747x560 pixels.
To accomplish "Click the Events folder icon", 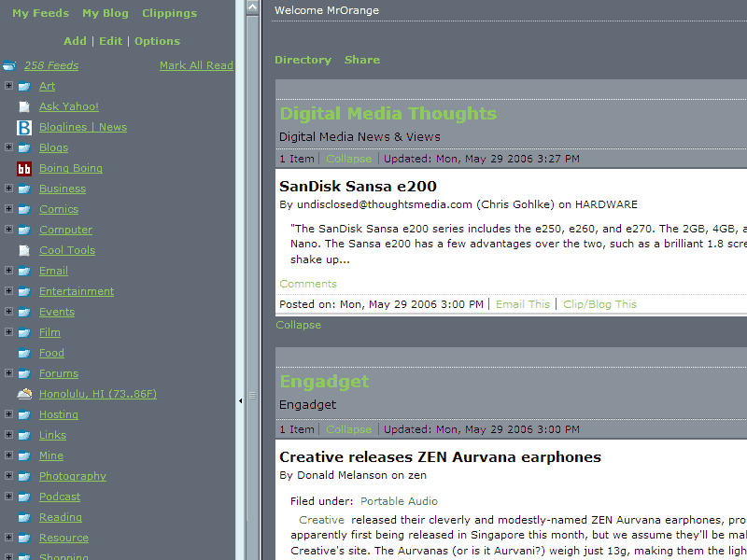I will [24, 312].
